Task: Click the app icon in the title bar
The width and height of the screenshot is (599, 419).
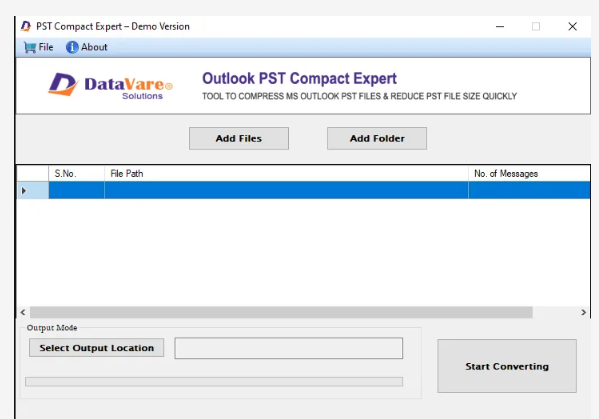Action: click(x=26, y=26)
